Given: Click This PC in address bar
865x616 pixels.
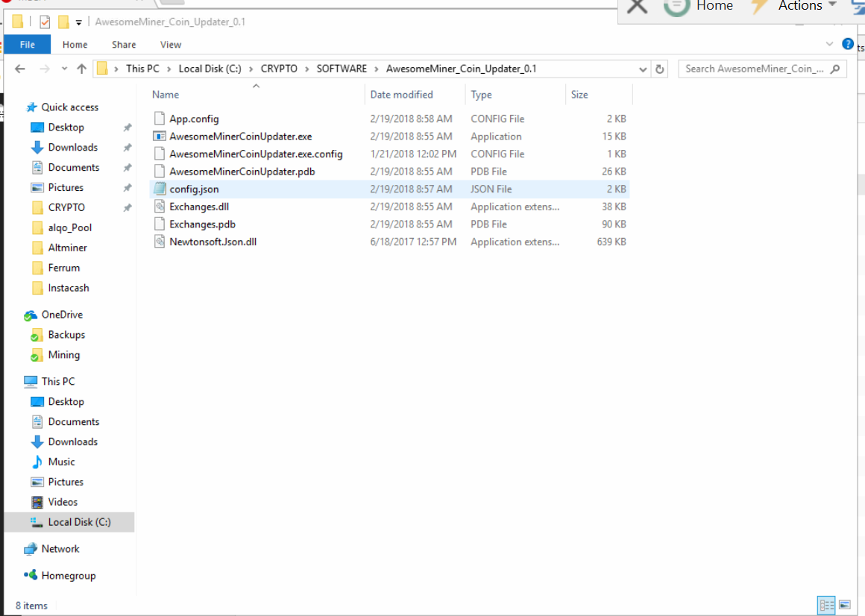Looking at the screenshot, I should coord(142,69).
